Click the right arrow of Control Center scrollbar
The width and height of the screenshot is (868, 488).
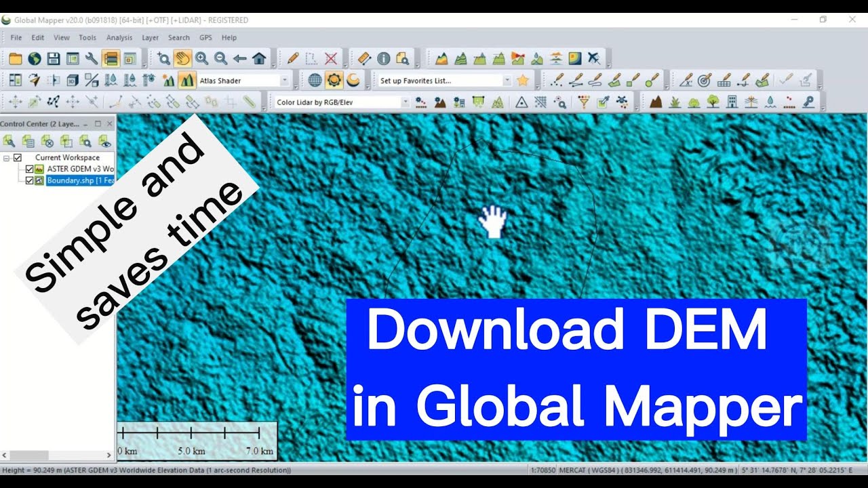click(110, 455)
